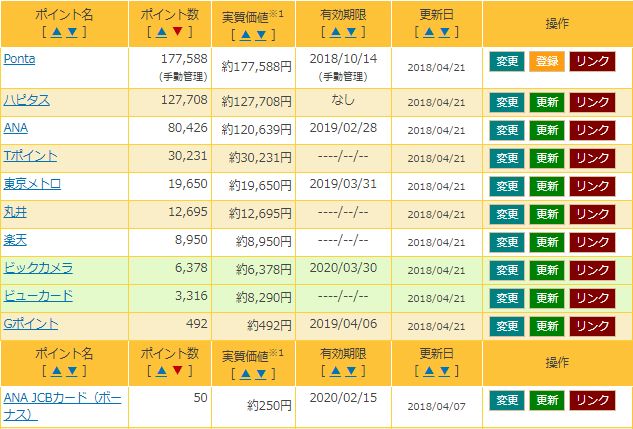Click 更新 button in 丸井 row
The height and width of the screenshot is (429, 633).
click(x=547, y=214)
